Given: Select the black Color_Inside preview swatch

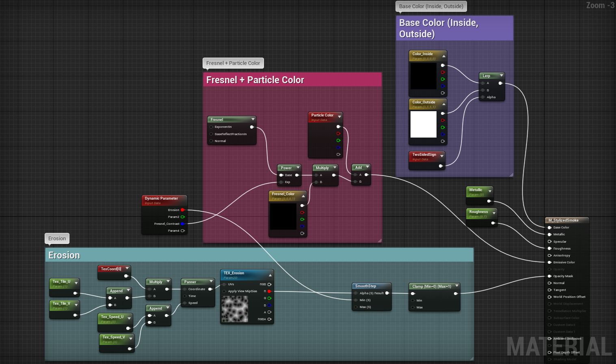Looking at the screenshot, I should click(424, 76).
